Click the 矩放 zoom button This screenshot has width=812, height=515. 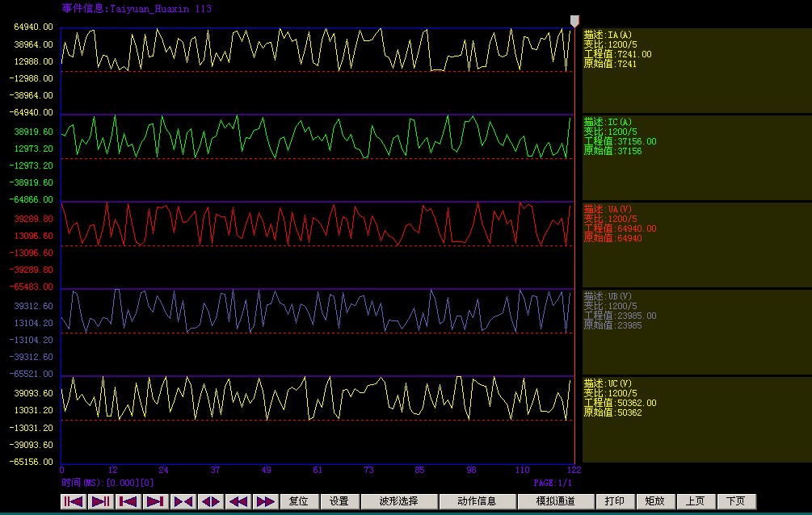tap(655, 501)
